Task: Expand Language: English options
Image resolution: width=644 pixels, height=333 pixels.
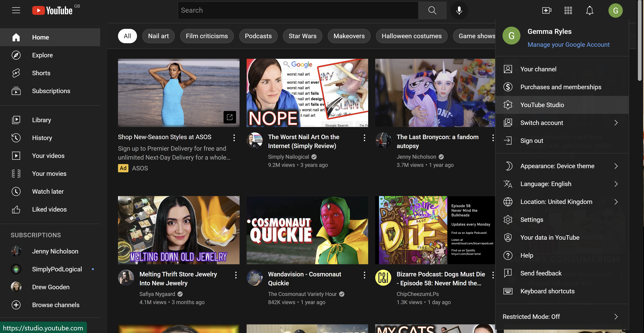Action: (x=562, y=184)
